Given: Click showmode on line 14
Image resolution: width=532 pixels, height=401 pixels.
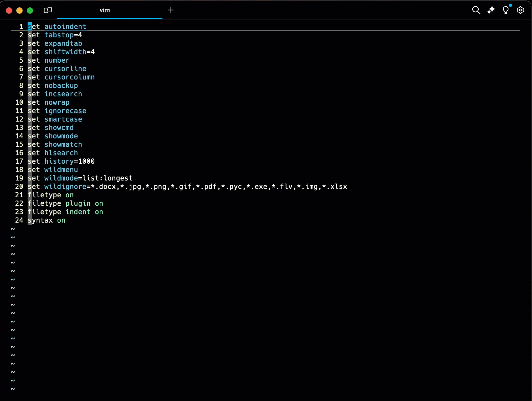Looking at the screenshot, I should (61, 136).
